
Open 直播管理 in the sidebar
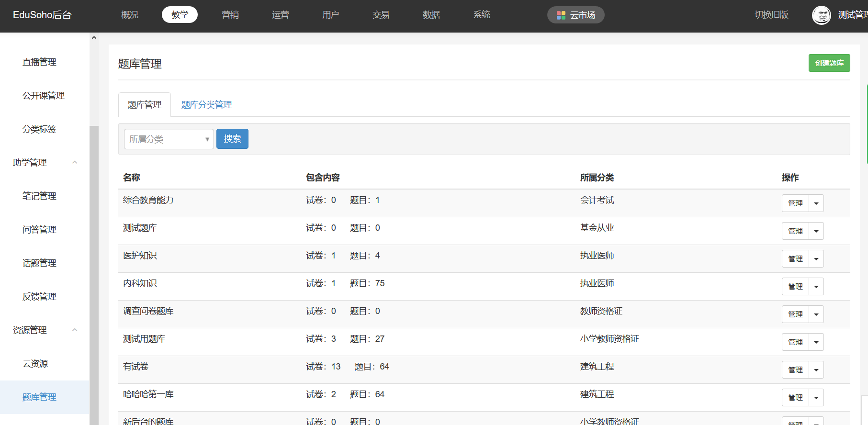pos(39,62)
